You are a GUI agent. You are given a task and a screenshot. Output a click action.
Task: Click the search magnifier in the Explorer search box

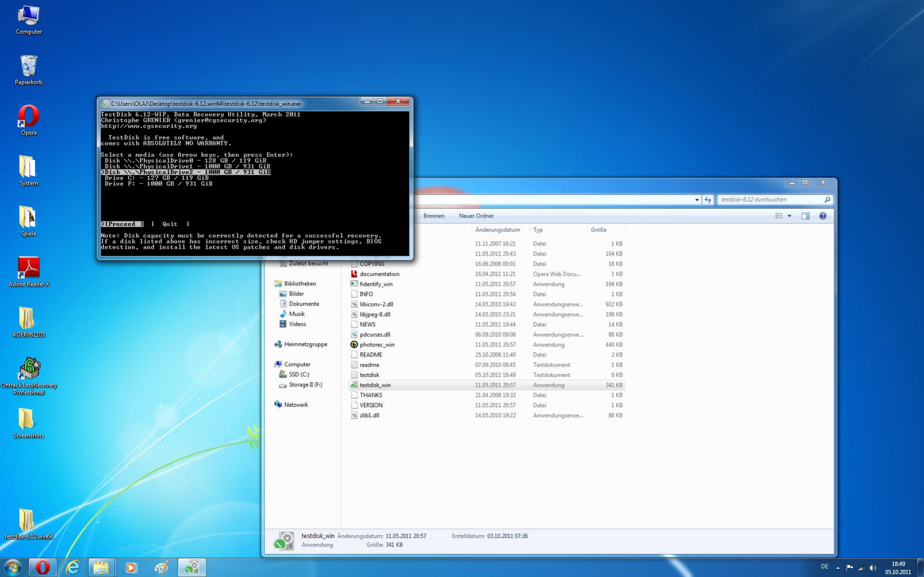(827, 200)
